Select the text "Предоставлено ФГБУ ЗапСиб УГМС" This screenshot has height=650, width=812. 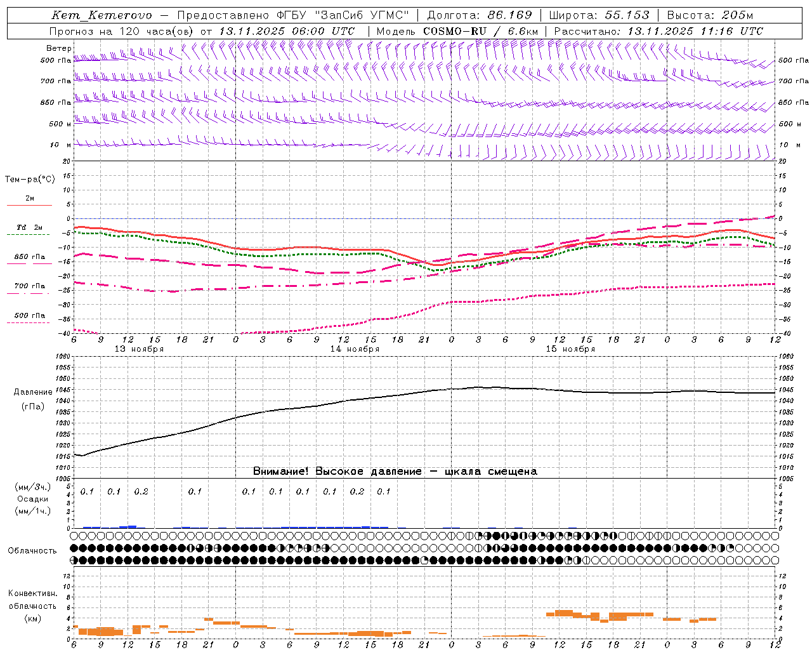[x=294, y=15]
